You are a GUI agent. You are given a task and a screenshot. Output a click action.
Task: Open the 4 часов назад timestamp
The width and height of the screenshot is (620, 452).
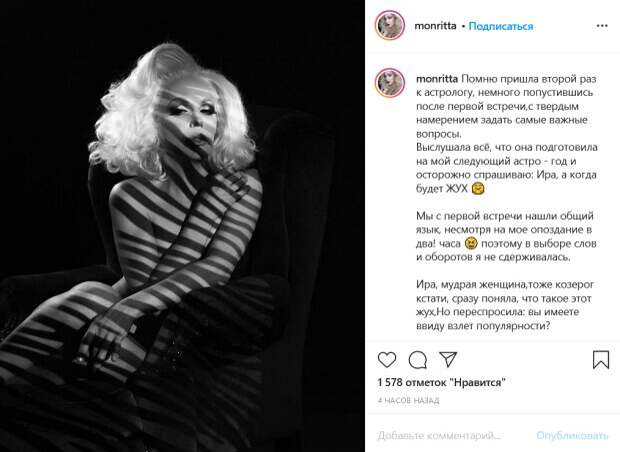click(408, 401)
